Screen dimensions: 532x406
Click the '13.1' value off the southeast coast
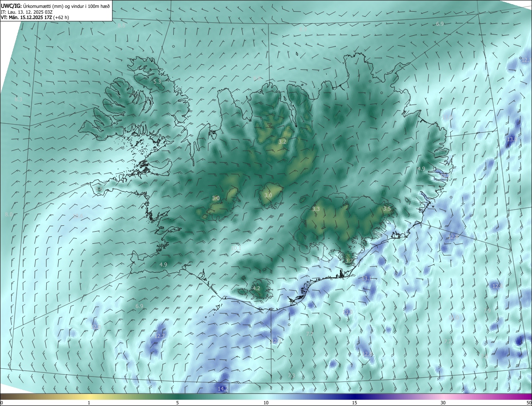(367, 278)
